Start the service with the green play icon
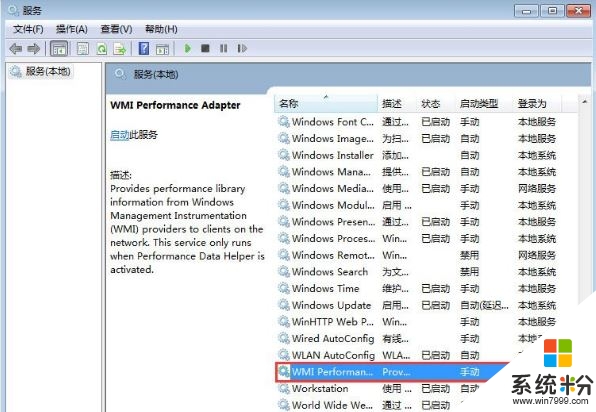Image resolution: width=596 pixels, height=412 pixels. 187,48
